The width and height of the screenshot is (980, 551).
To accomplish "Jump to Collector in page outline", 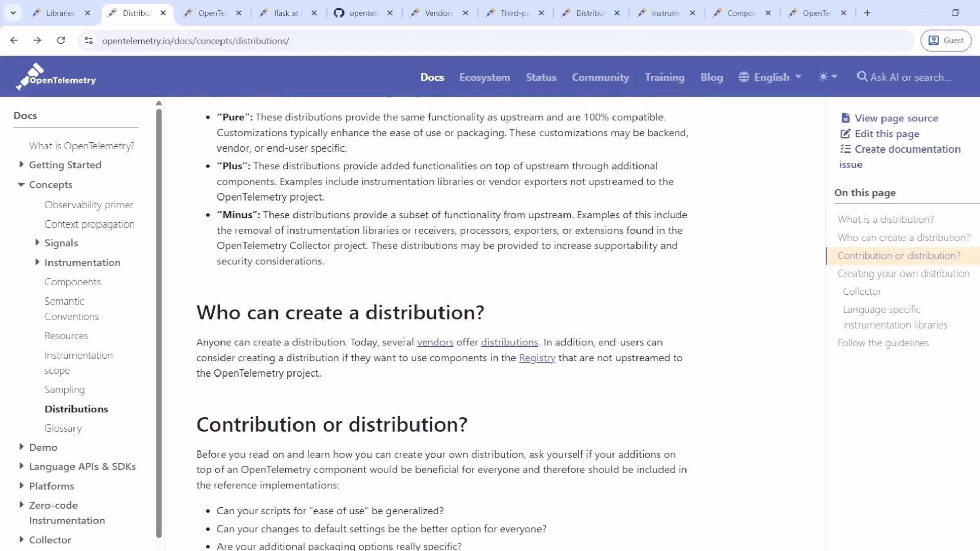I will [x=862, y=291].
